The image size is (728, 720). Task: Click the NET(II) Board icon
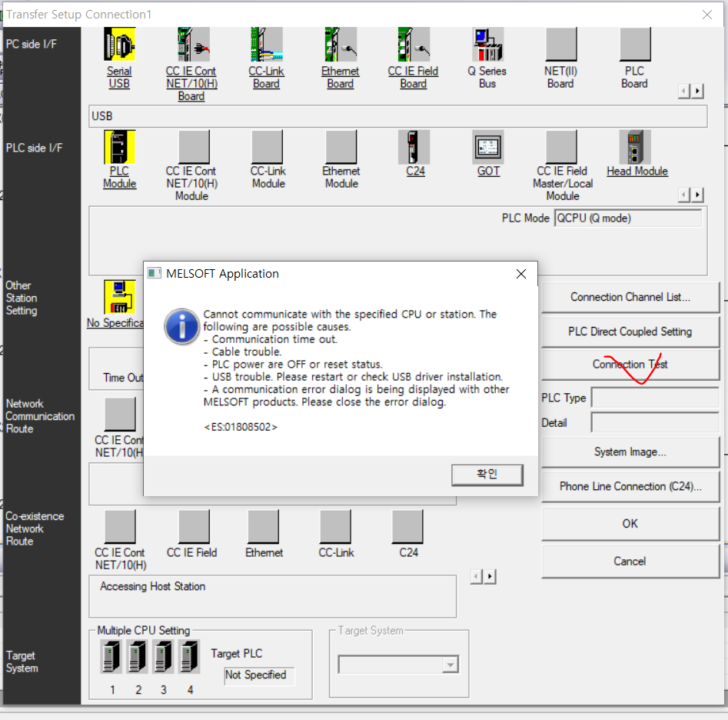click(x=561, y=44)
